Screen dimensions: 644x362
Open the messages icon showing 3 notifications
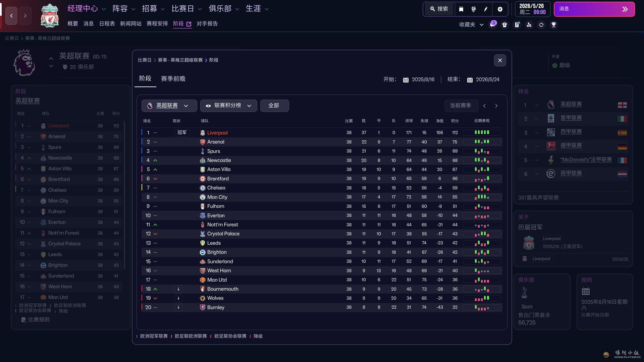tap(492, 24)
